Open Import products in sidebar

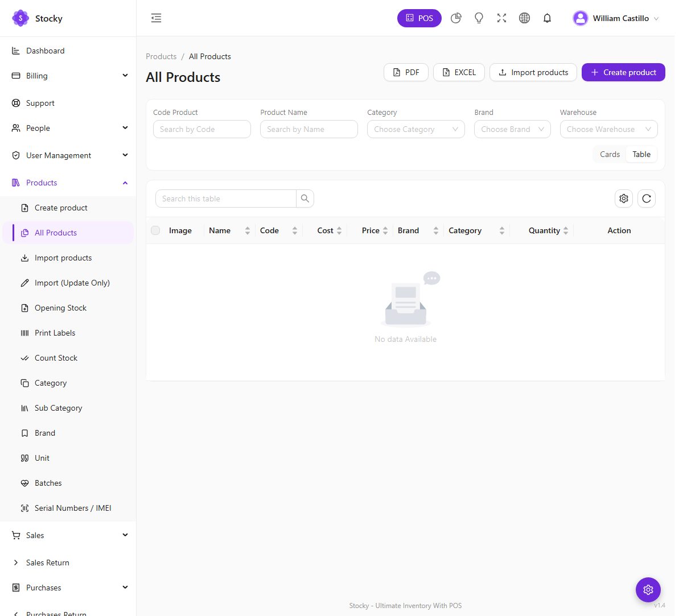click(x=68, y=258)
